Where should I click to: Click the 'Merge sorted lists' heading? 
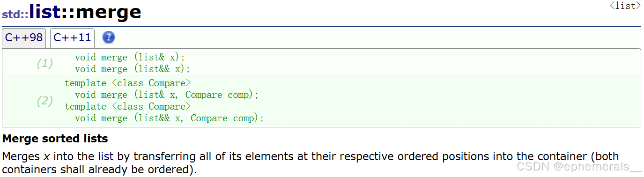click(x=55, y=139)
